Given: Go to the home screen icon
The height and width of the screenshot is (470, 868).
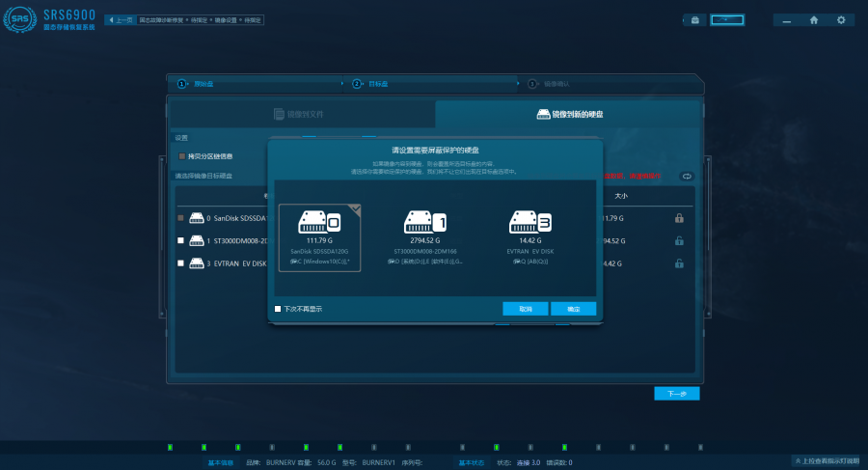Looking at the screenshot, I should point(814,20).
